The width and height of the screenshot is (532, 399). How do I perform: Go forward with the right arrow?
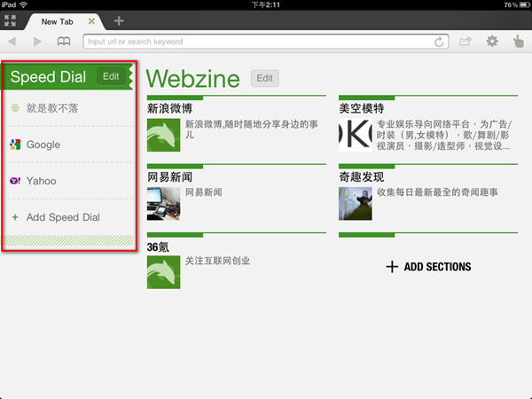37,42
